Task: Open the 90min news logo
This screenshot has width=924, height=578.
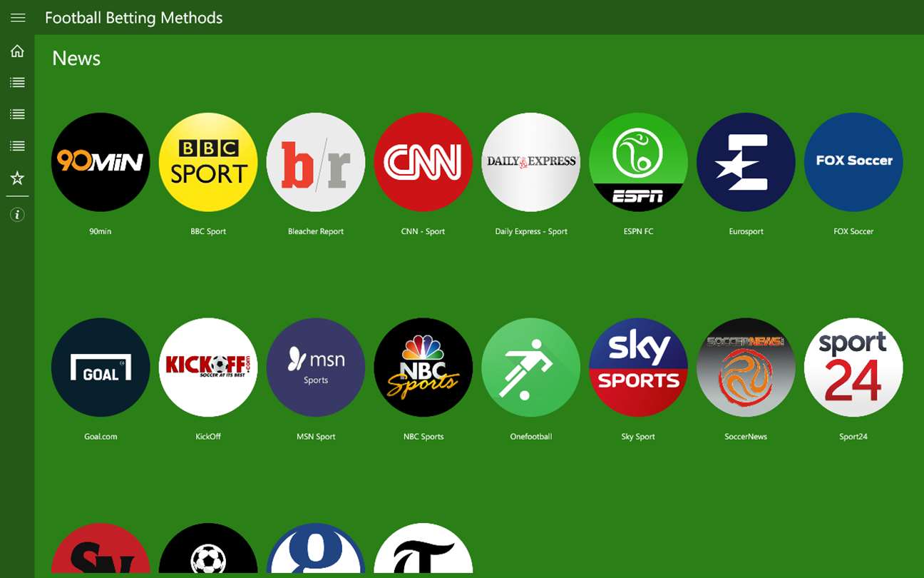Action: 101,162
